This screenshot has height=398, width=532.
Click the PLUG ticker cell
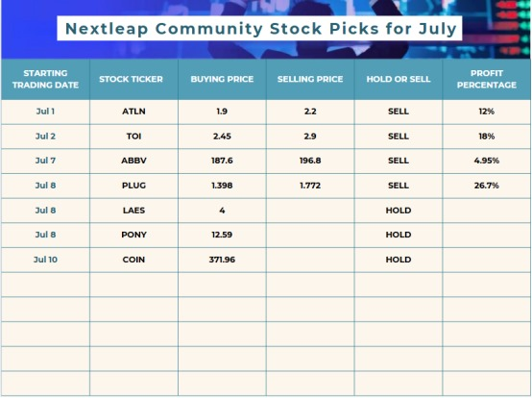click(133, 186)
